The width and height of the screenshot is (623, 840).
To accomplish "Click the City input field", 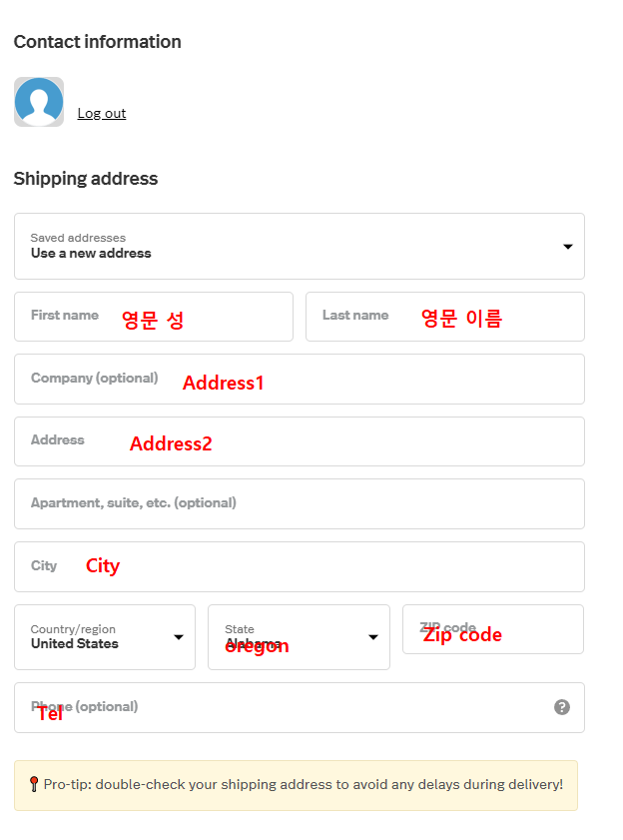I will tap(300, 566).
